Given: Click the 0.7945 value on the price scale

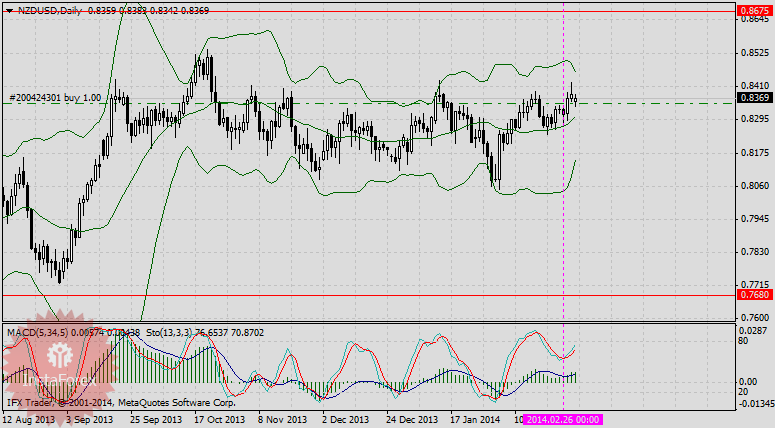Looking at the screenshot, I should point(752,218).
